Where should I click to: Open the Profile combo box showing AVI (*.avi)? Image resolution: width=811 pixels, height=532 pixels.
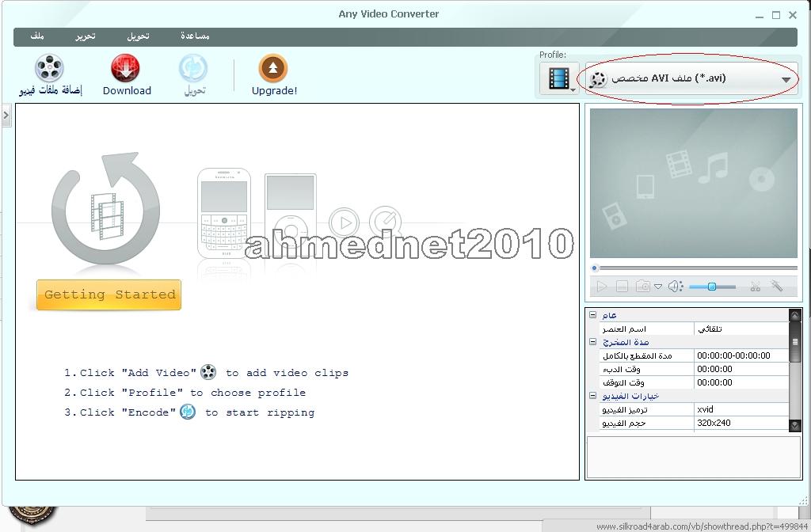click(691, 79)
